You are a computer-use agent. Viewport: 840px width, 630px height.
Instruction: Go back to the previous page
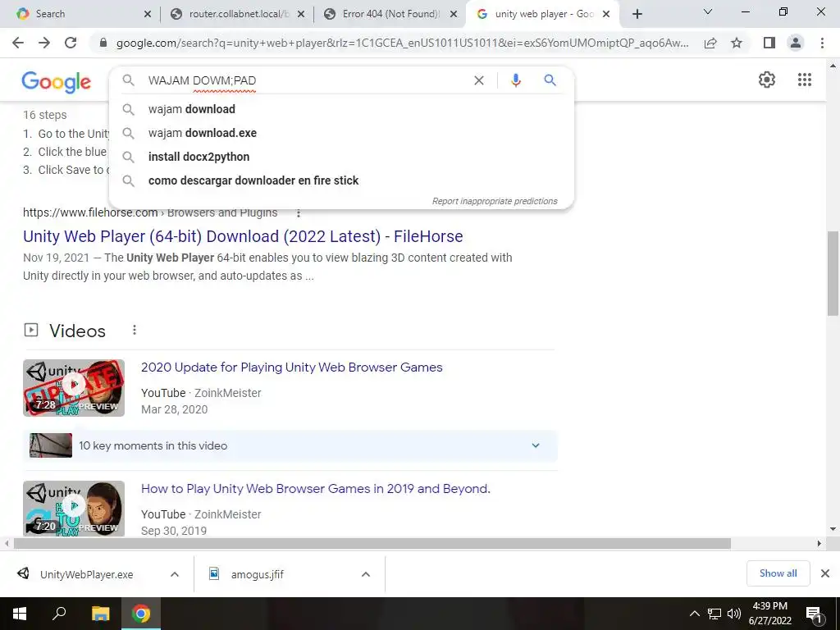[x=18, y=43]
